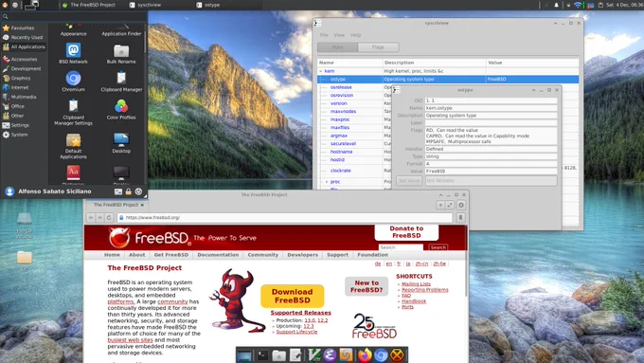Click the Download FreeBSD button
Image resolution: width=644 pixels, height=363 pixels.
point(292,296)
